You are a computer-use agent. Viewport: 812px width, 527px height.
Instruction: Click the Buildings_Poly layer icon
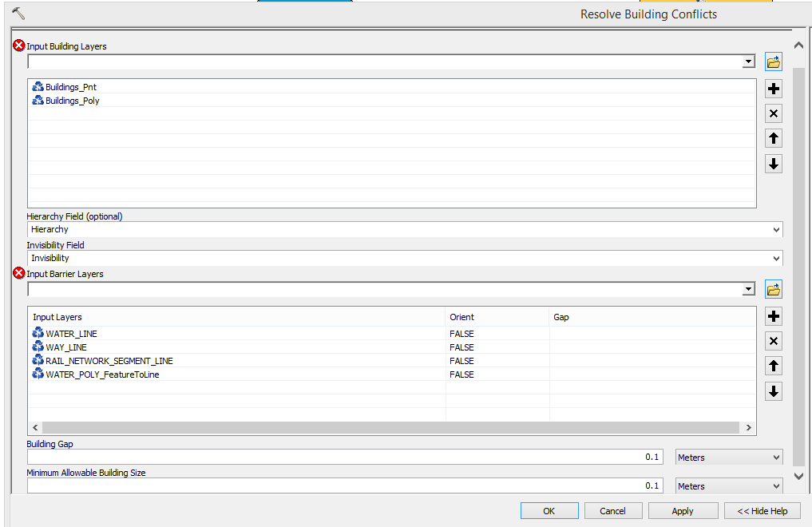click(x=38, y=100)
